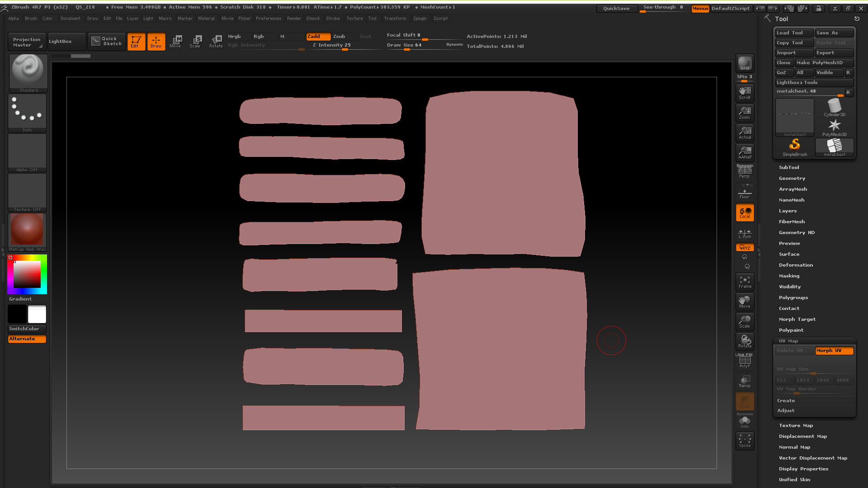Expand the Display Properties section
This screenshot has height=488, width=868.
(x=803, y=469)
